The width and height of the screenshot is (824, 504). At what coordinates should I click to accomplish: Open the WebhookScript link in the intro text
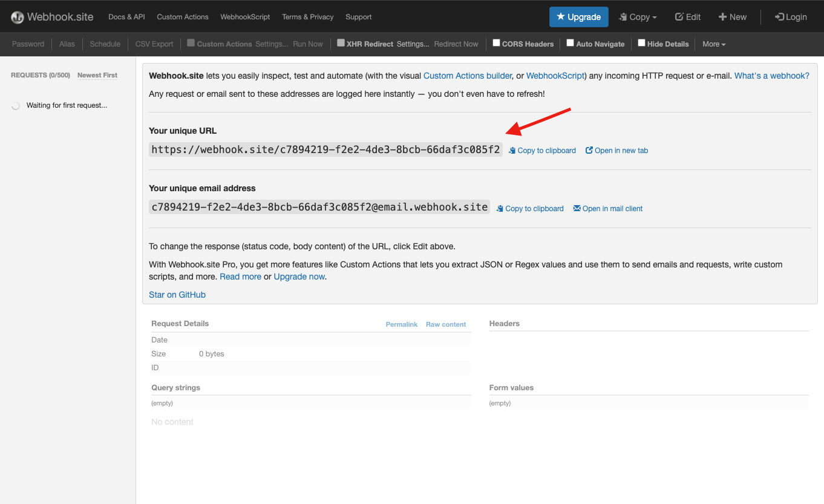pyautogui.click(x=555, y=76)
